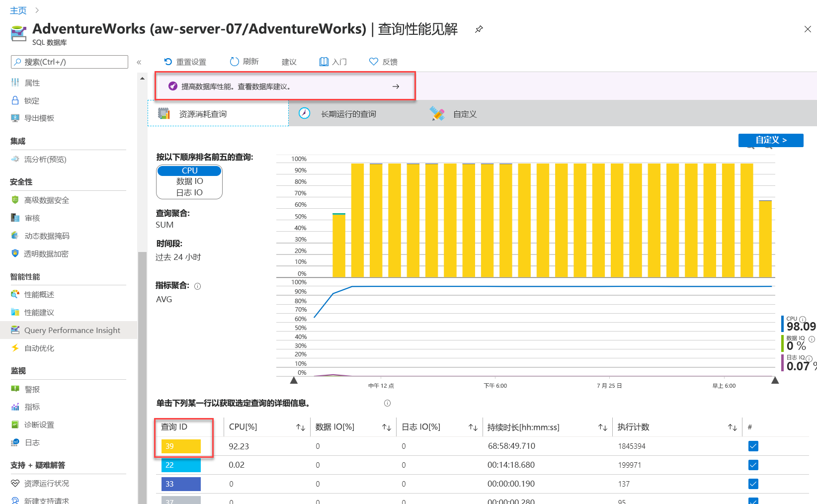This screenshot has height=504, width=817.
Task: Click duration value 68:58:49.710
Action: pos(511,446)
